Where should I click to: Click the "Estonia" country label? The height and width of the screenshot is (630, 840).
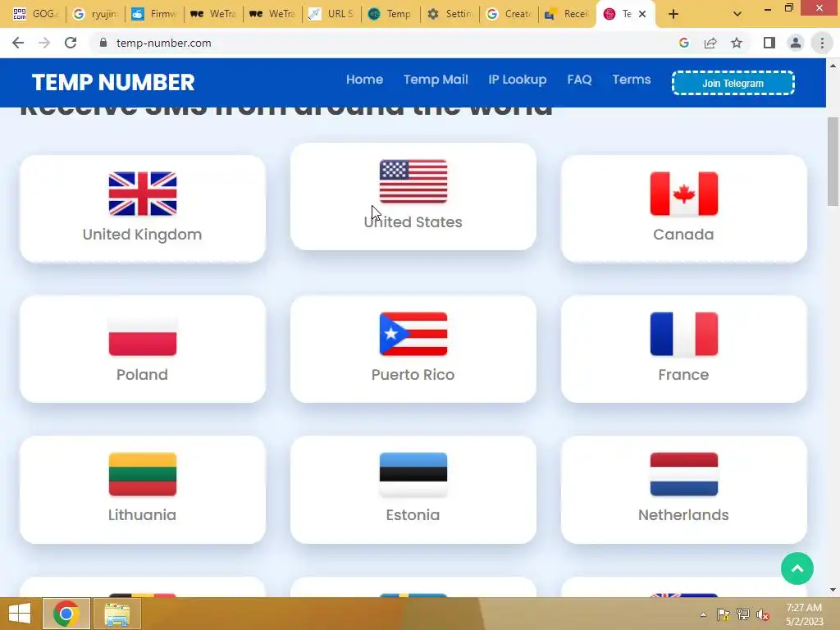(413, 515)
